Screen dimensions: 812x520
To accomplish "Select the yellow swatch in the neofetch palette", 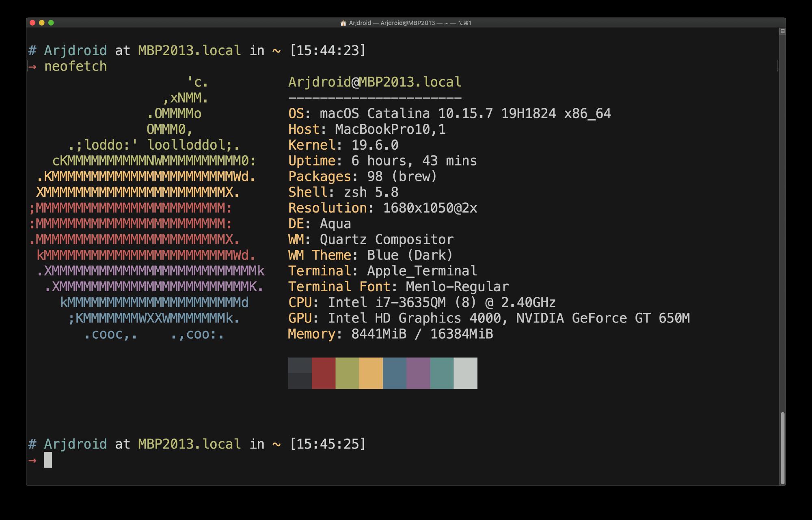I will pos(370,373).
